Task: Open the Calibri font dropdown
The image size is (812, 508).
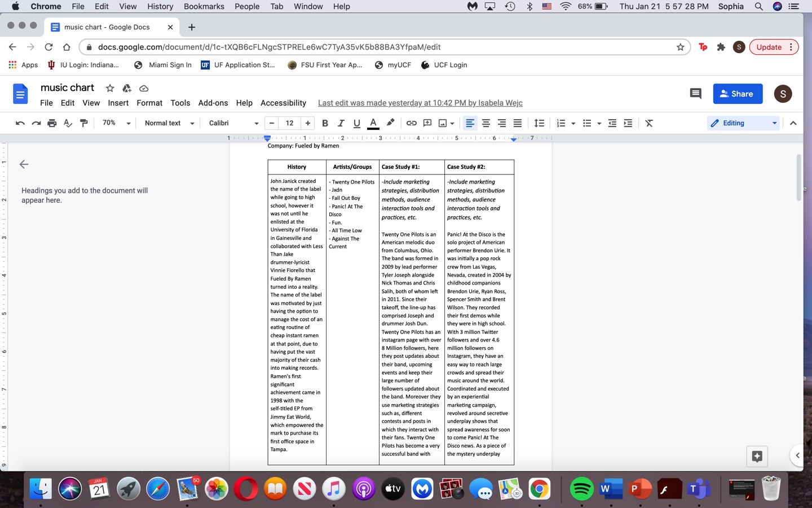Action: pyautogui.click(x=233, y=123)
